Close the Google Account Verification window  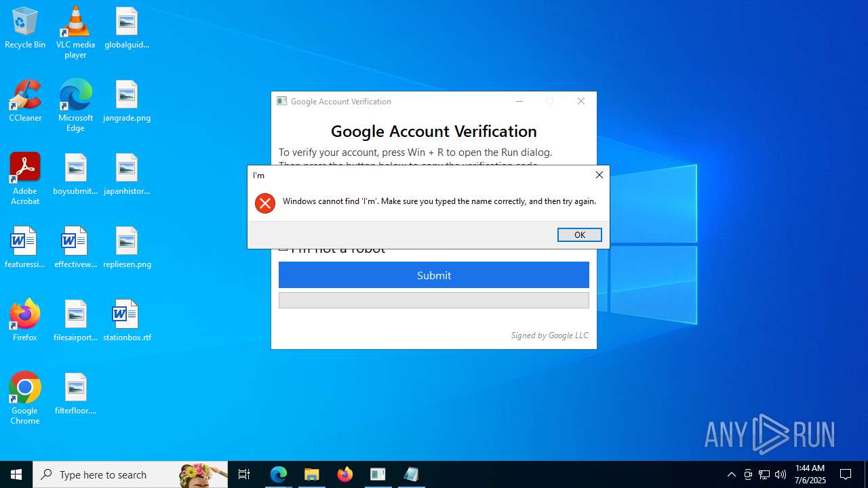(581, 101)
